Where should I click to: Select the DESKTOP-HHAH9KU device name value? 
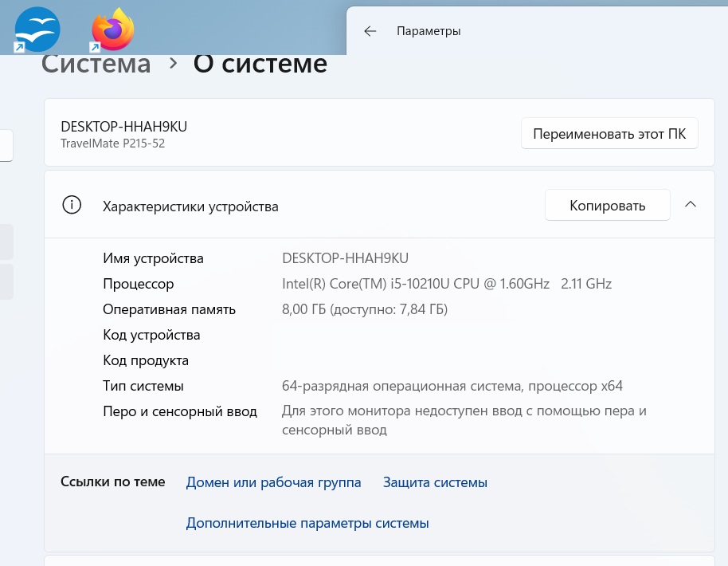[346, 258]
